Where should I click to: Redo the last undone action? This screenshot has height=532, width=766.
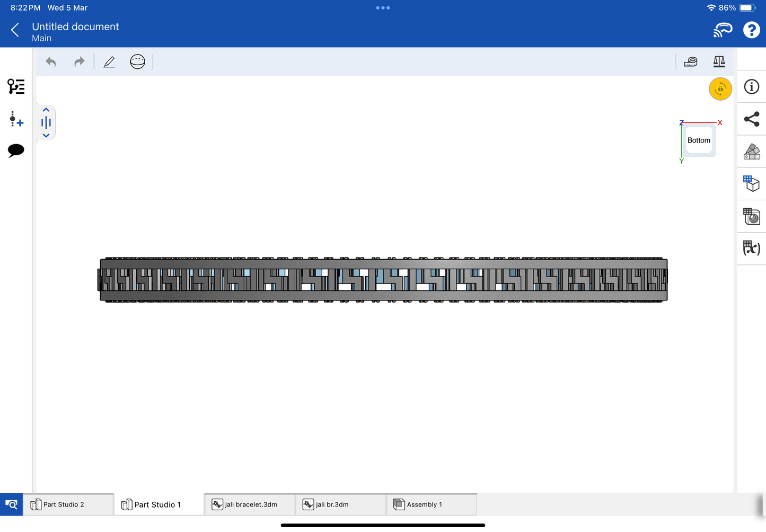[79, 62]
